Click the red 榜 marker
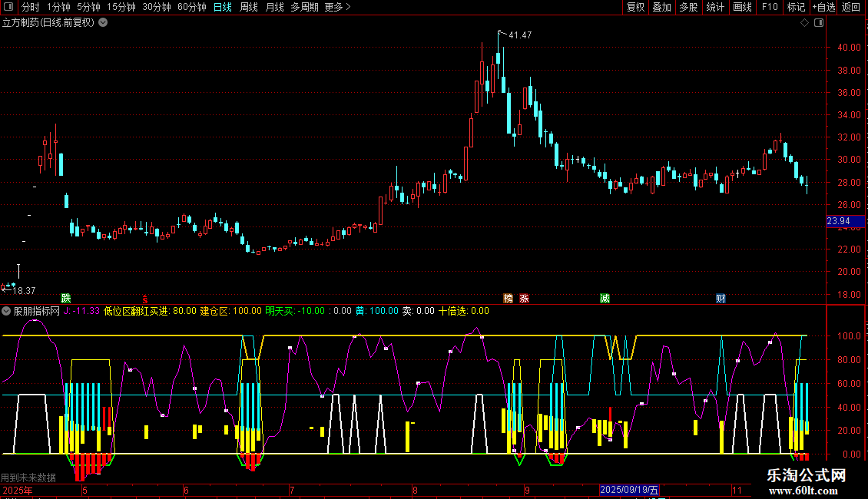 [509, 298]
